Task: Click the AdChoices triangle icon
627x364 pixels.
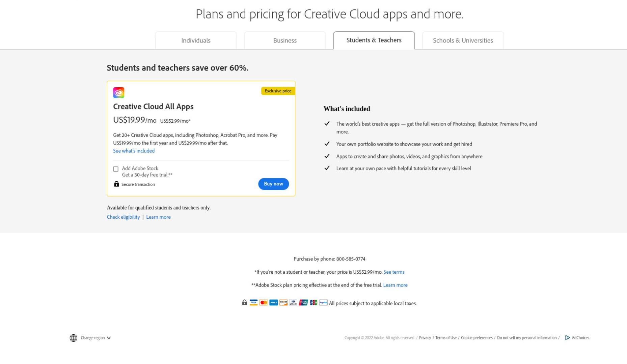Action: coord(567,338)
